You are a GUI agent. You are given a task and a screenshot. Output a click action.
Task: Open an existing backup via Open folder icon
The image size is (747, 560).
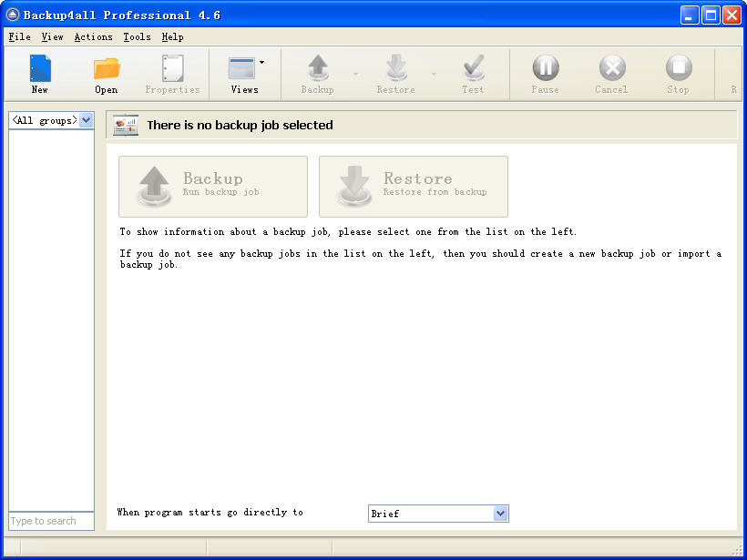107,68
